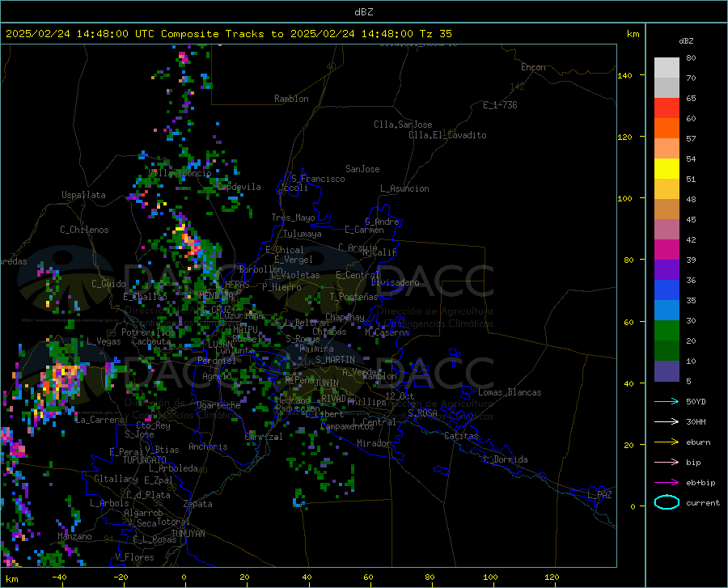The width and height of the screenshot is (728, 588).
Task: Click the 'Manzano' map label
Action: coord(74,536)
